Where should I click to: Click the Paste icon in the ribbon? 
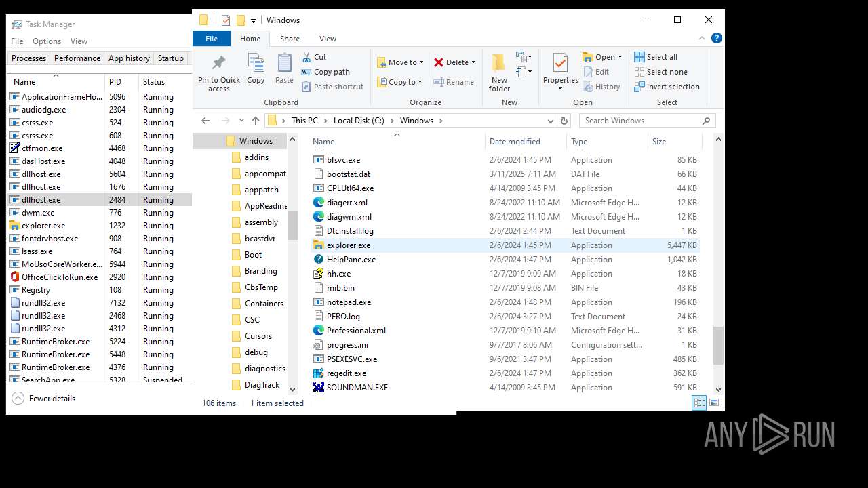[x=284, y=64]
